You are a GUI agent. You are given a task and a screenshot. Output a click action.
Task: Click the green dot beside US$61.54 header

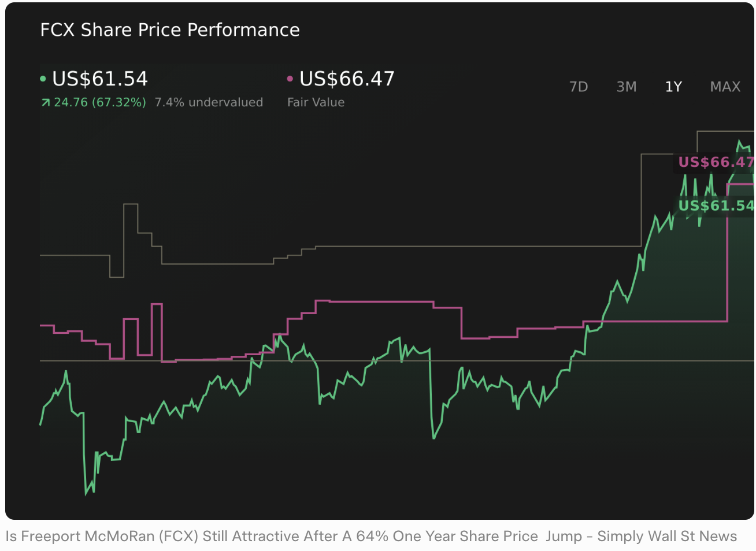pos(43,79)
